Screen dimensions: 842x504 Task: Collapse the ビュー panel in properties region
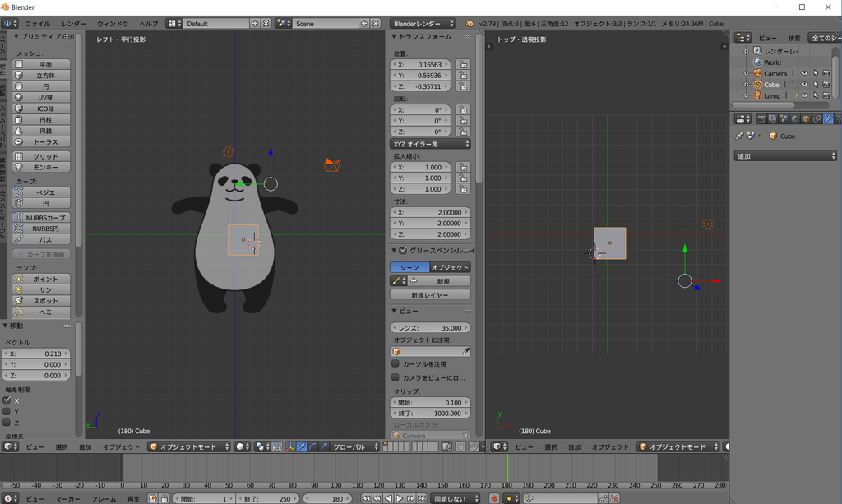394,311
